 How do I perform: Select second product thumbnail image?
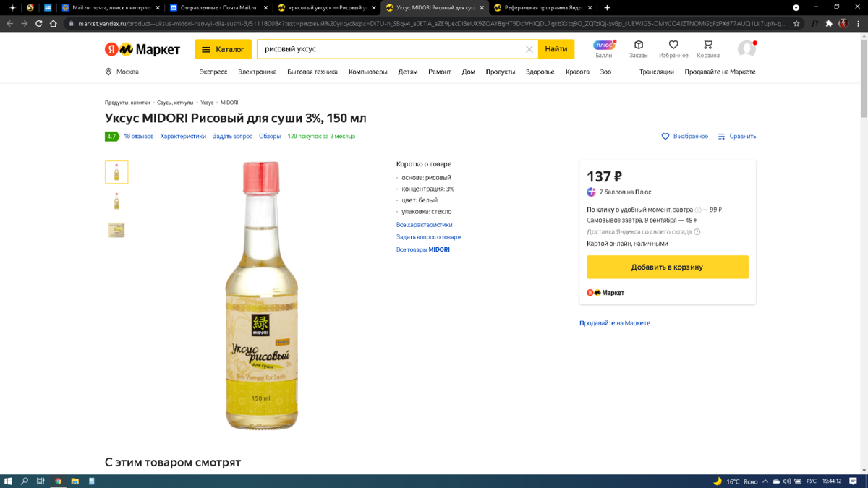pos(116,201)
